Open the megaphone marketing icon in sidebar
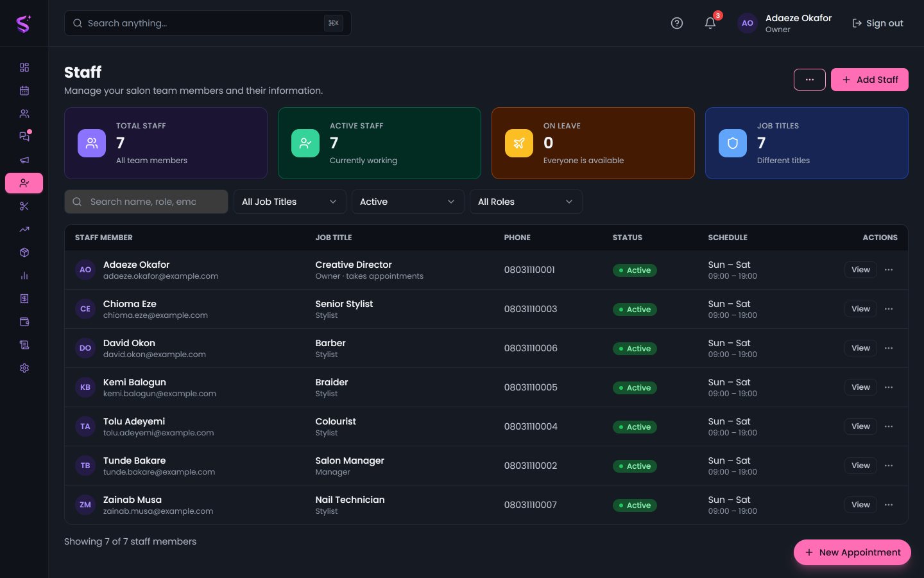This screenshot has height=578, width=924. [24, 160]
